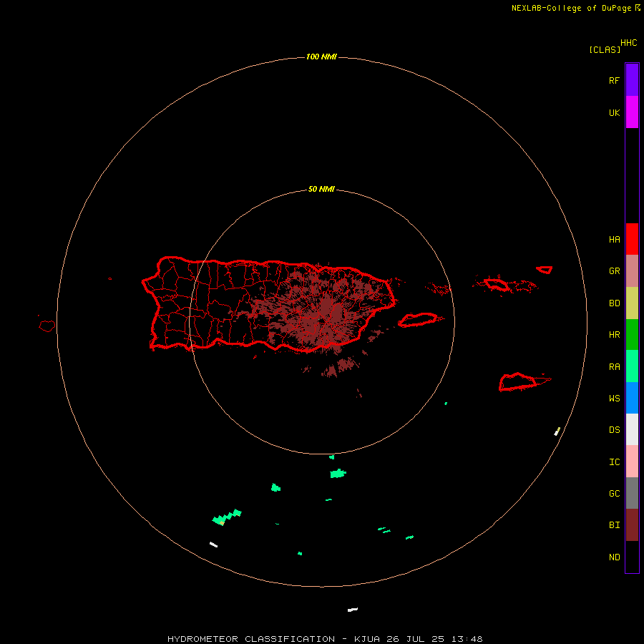Click the RA legend label
Viewport: 644px width, 644px height.
coord(614,367)
